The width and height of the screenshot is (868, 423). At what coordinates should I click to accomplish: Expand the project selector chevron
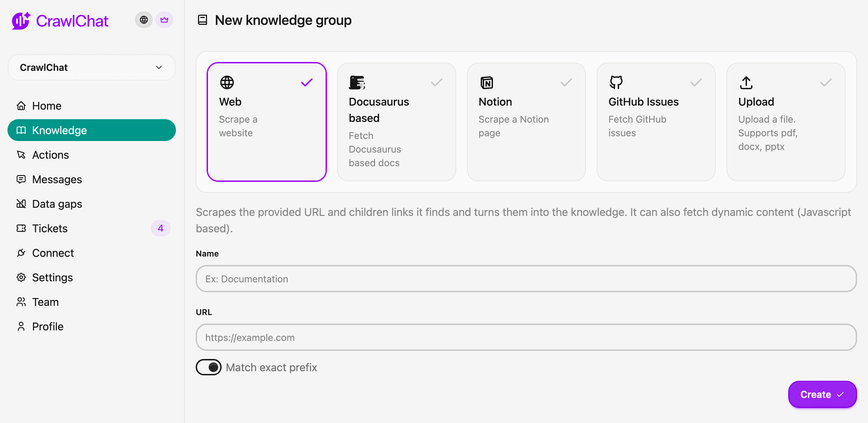pyautogui.click(x=159, y=67)
